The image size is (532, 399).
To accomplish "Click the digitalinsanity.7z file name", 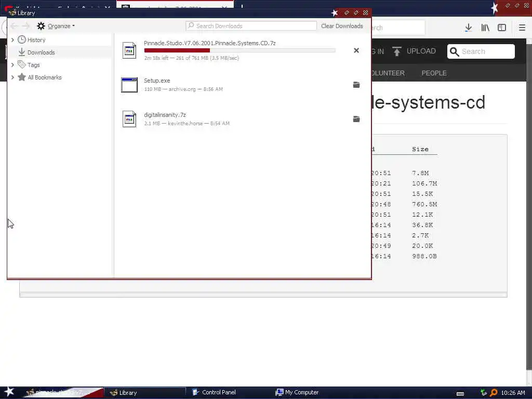I will coord(165,115).
